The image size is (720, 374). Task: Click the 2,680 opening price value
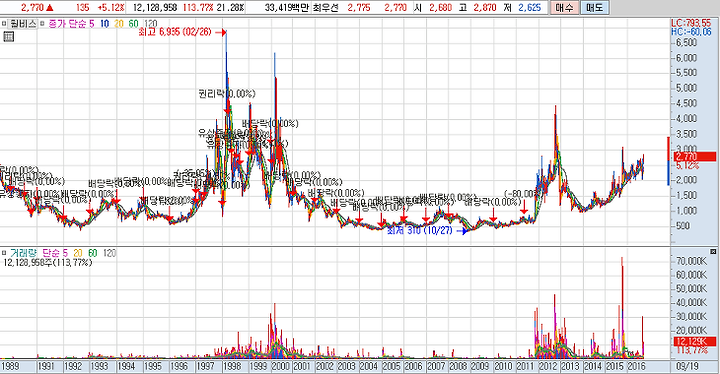tap(440, 7)
